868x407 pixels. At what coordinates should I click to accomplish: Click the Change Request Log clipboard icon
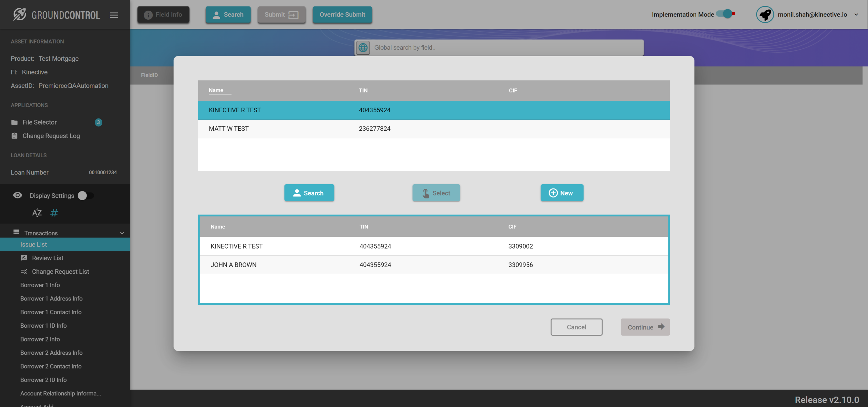click(x=15, y=136)
